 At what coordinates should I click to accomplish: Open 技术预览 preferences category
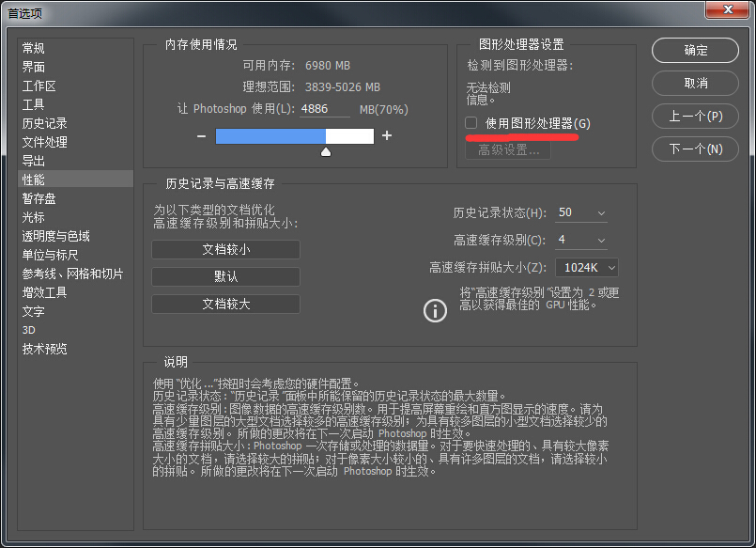coord(75,349)
